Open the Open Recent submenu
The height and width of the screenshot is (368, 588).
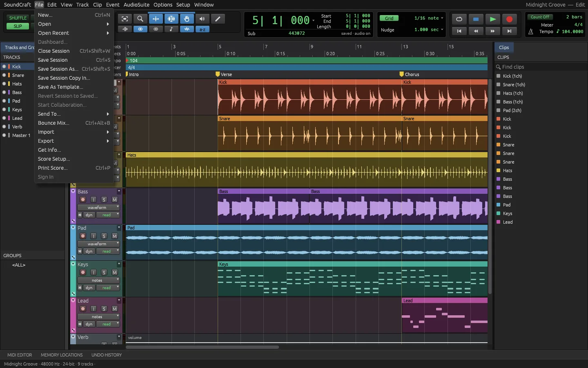(74, 33)
